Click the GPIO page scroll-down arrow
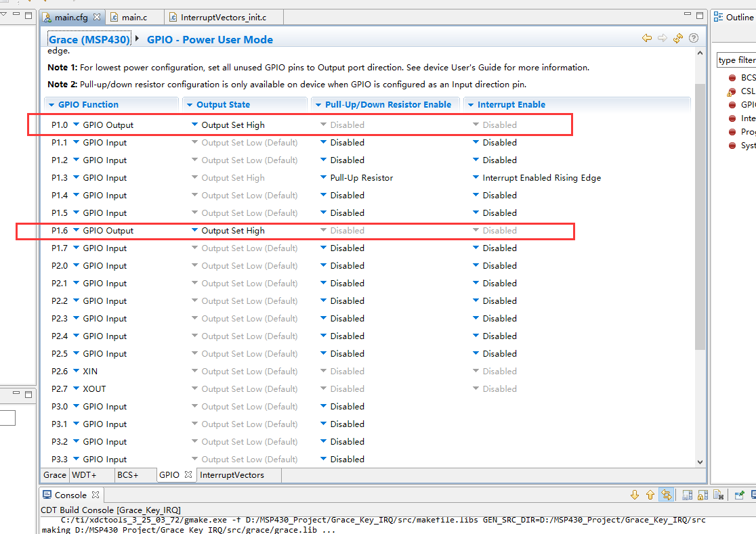The height and width of the screenshot is (534, 756). [700, 462]
